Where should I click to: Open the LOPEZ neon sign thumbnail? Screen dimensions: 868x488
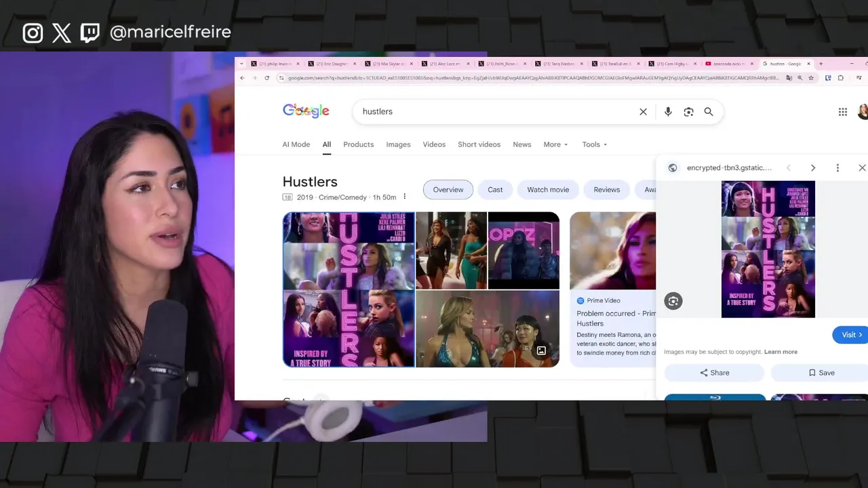click(524, 251)
